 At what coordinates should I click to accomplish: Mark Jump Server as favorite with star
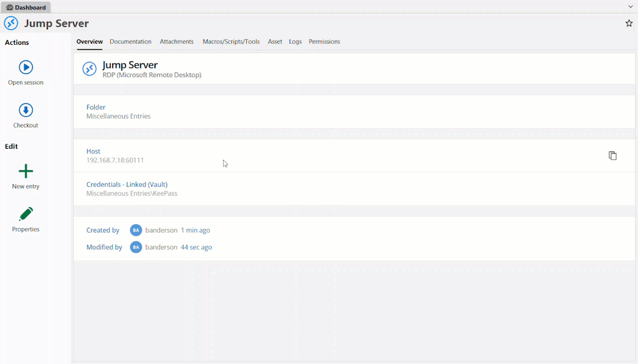629,24
